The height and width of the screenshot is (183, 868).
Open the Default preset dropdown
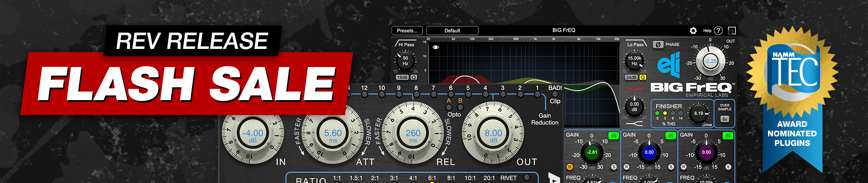452,30
